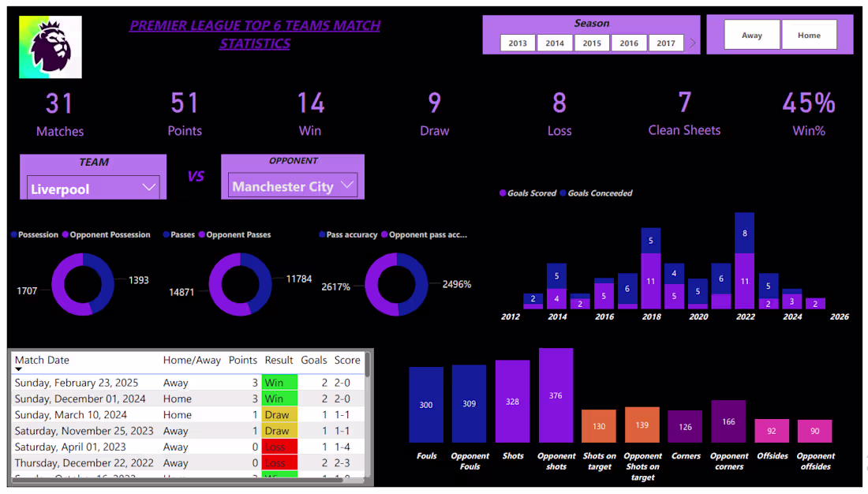Select the 2015 season
The image size is (868, 494).
tap(592, 43)
